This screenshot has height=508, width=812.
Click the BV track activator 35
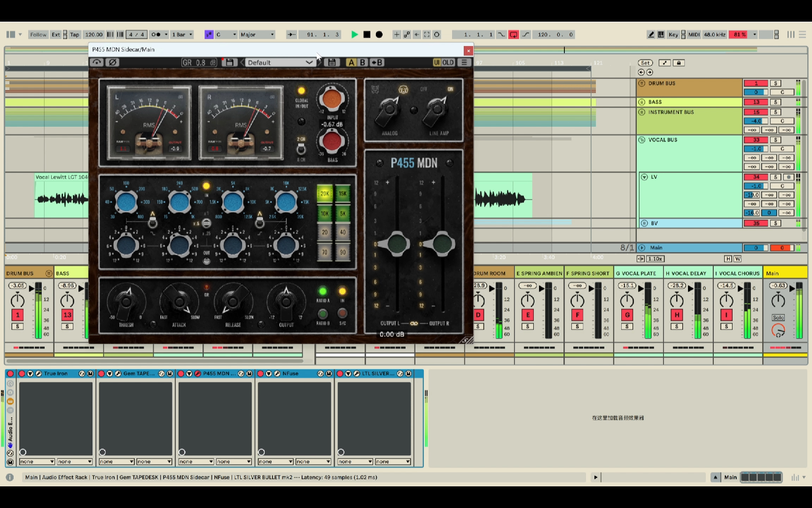(x=756, y=223)
